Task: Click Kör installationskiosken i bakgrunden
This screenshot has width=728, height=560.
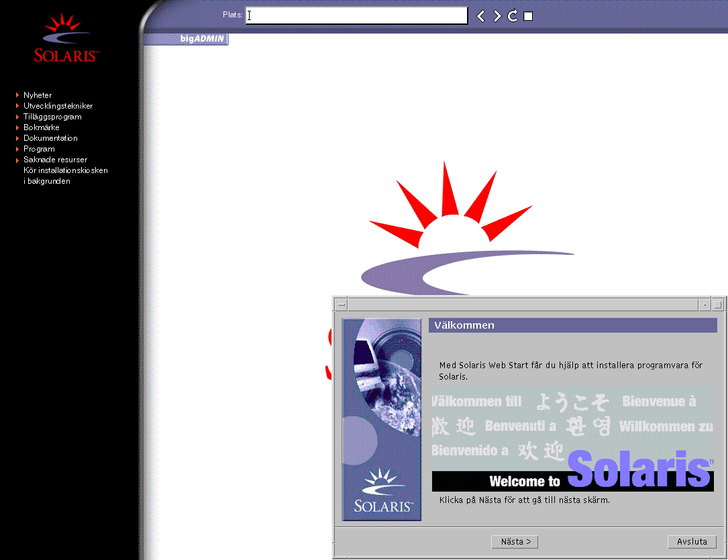Action: pos(66,176)
